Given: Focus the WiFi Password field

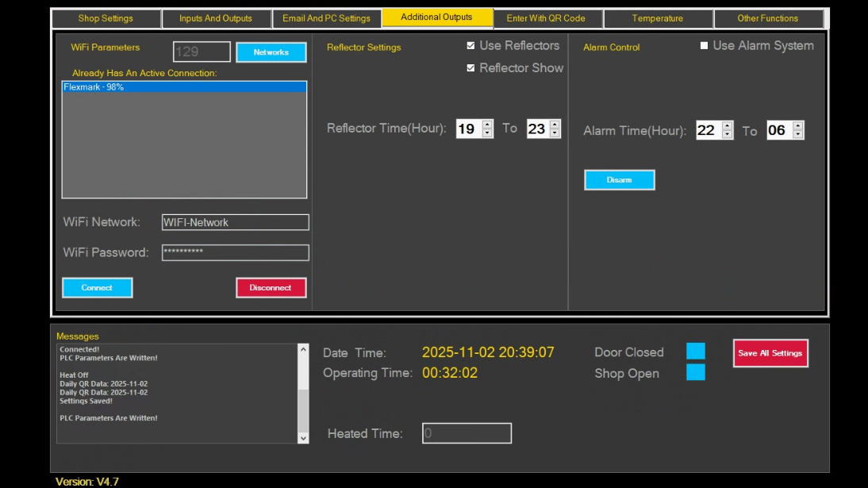Looking at the screenshot, I should (236, 252).
